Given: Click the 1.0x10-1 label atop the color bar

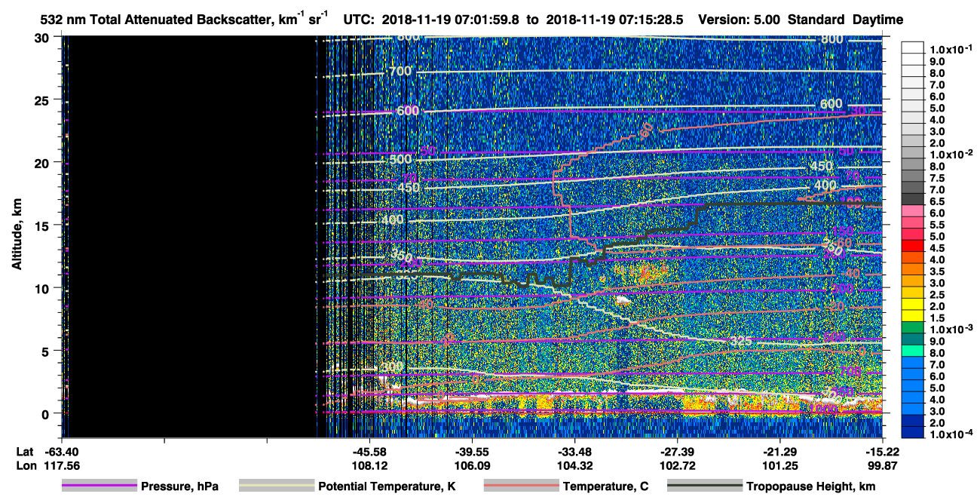Looking at the screenshot, I should 951,49.
